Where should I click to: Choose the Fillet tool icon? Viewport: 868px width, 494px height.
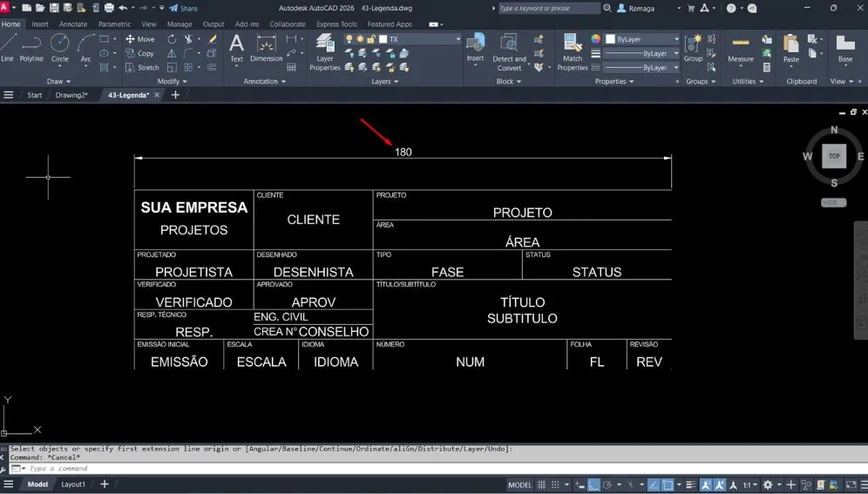[188, 53]
